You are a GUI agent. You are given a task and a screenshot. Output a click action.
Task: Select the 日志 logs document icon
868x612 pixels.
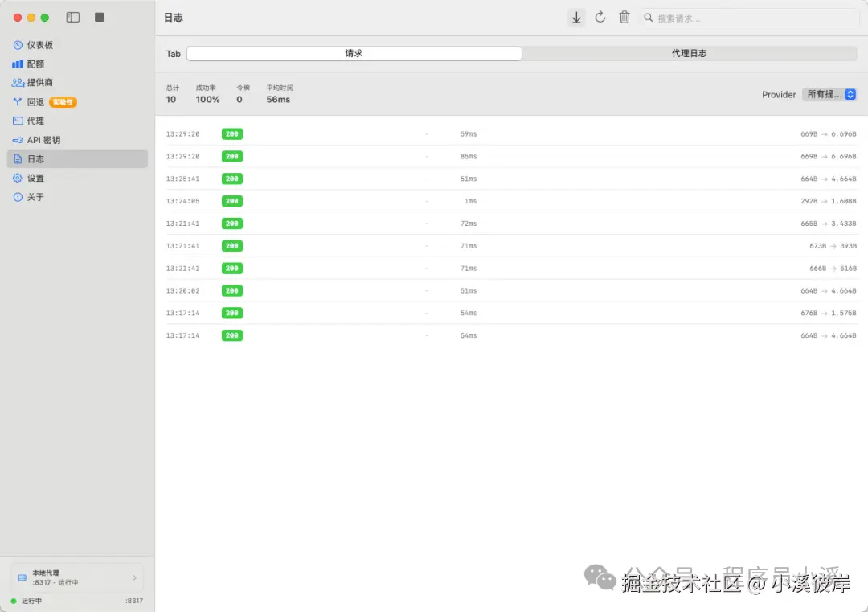(18, 159)
